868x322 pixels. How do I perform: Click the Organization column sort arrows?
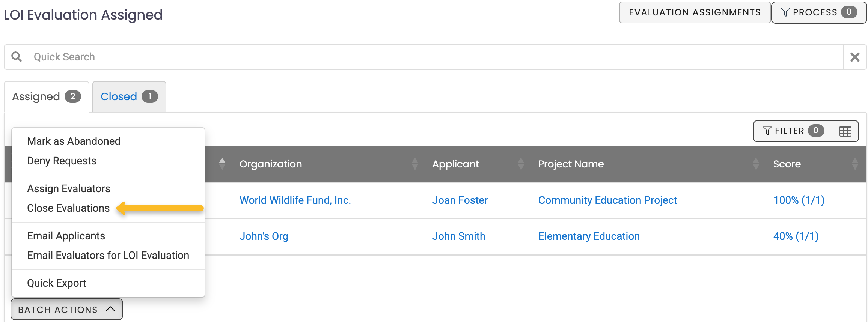[414, 164]
